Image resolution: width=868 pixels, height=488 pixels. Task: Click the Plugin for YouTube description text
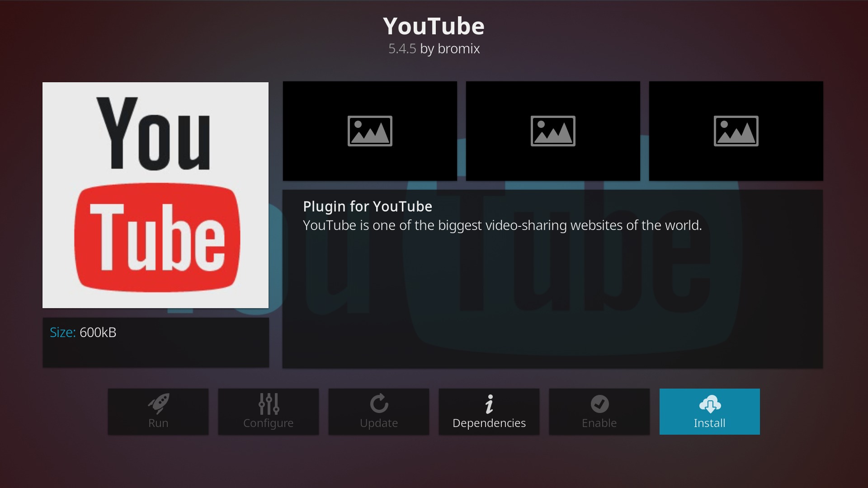point(502,216)
